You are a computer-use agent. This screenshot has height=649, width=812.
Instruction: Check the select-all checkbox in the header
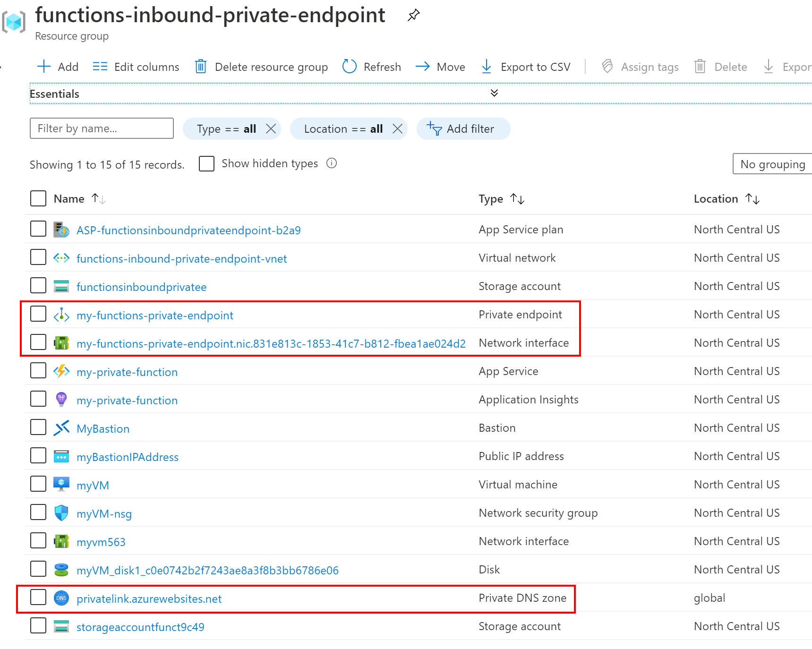38,198
